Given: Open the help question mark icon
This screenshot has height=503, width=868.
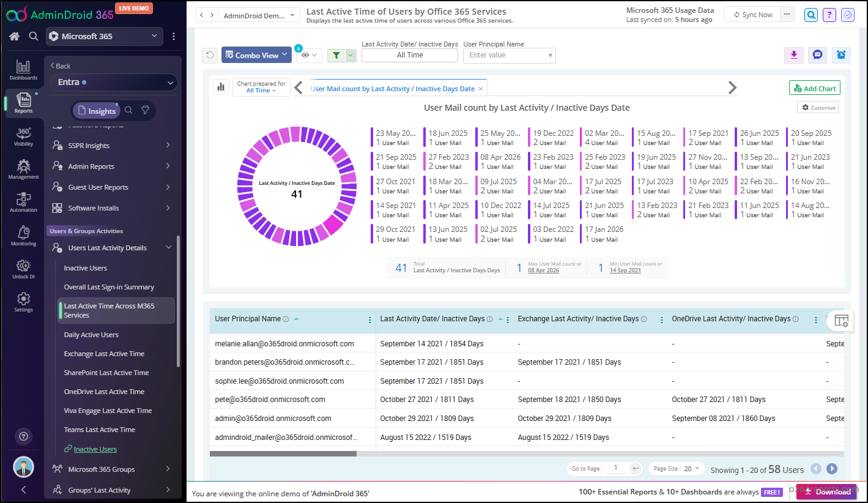Looking at the screenshot, I should point(829,15).
